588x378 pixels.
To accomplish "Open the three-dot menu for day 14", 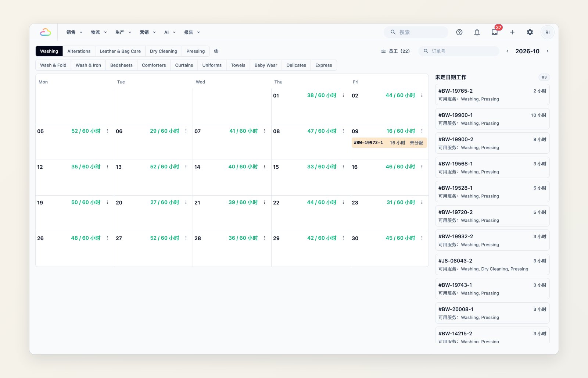I will pos(265,167).
